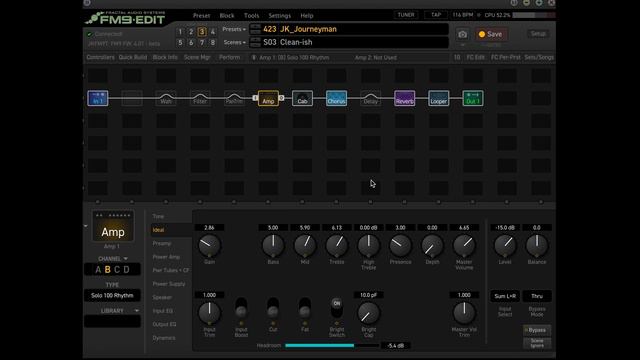The image size is (640, 360).
Task: Switch to amp channel A
Action: pos(98,269)
